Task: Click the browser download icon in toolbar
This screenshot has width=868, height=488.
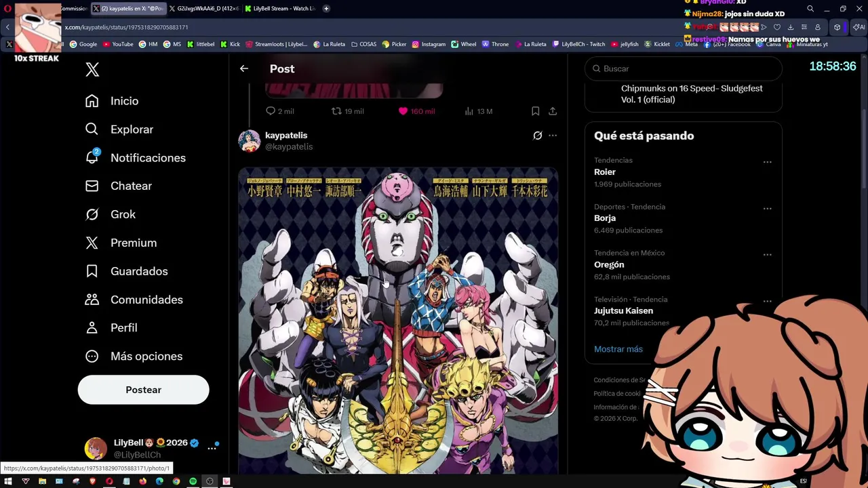Action: click(790, 27)
